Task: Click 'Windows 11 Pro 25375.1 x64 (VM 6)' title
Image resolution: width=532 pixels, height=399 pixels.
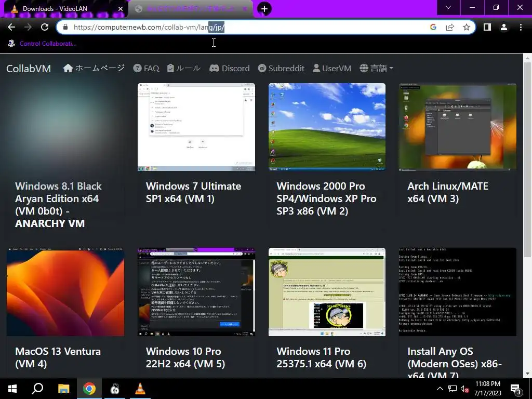Action: pos(321,357)
